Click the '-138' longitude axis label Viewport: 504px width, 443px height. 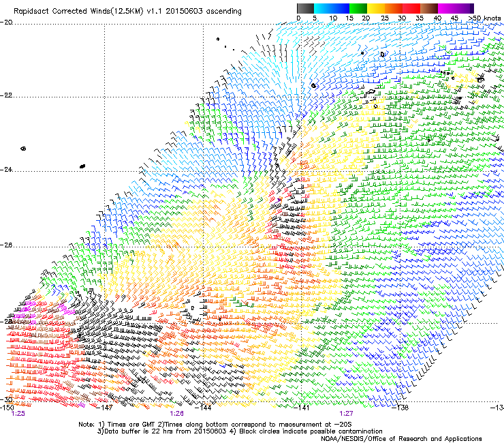pos(400,408)
